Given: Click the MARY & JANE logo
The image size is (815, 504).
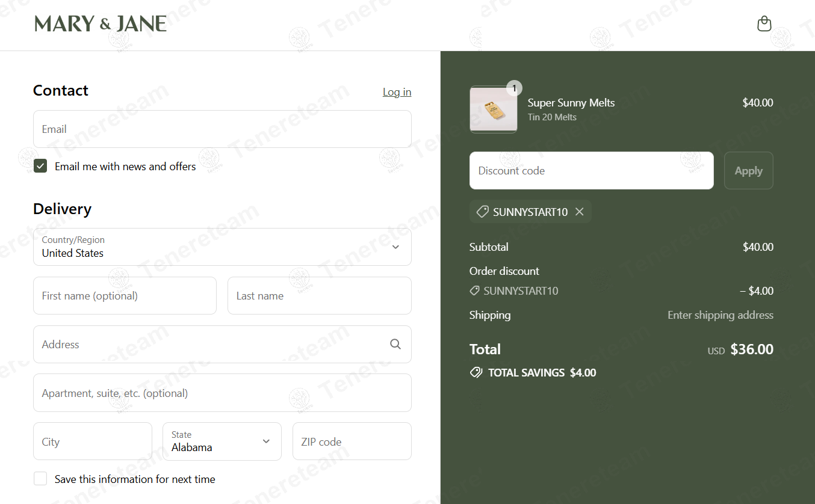Looking at the screenshot, I should (101, 24).
